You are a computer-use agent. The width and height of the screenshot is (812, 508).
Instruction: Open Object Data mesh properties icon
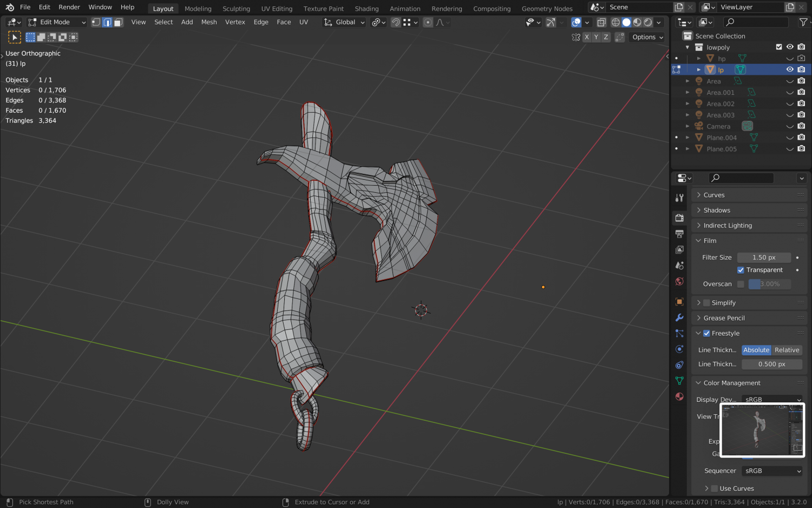[679, 381]
